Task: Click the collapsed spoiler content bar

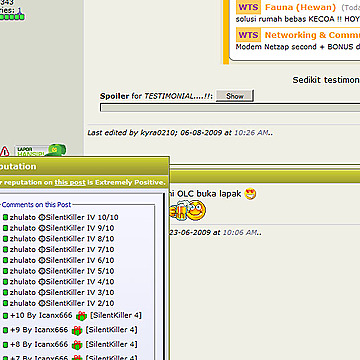Action: point(230,108)
